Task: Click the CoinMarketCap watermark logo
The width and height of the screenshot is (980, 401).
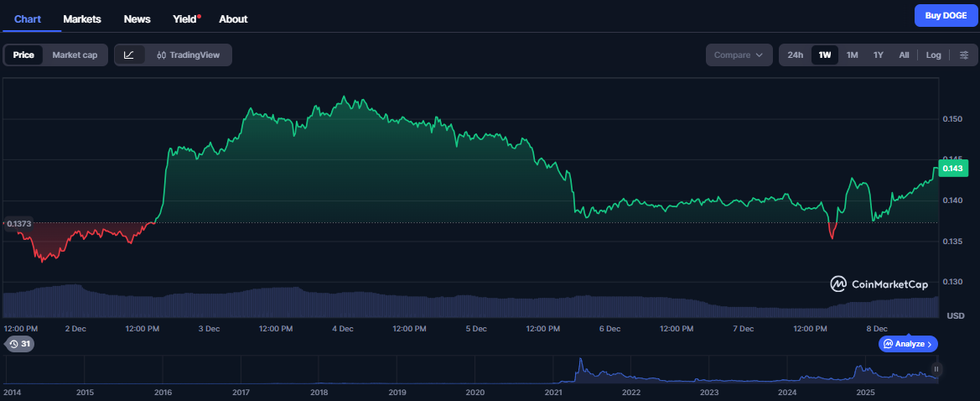Action: pyautogui.click(x=879, y=284)
